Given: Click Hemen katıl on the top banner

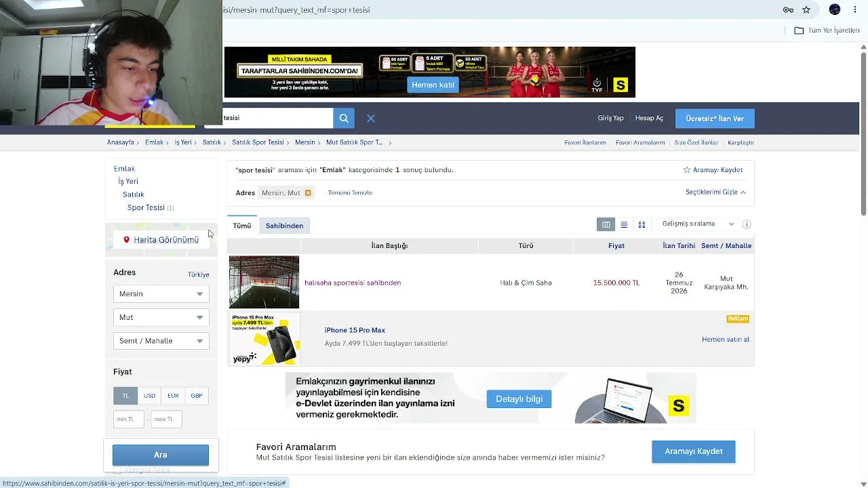Looking at the screenshot, I should [x=433, y=85].
